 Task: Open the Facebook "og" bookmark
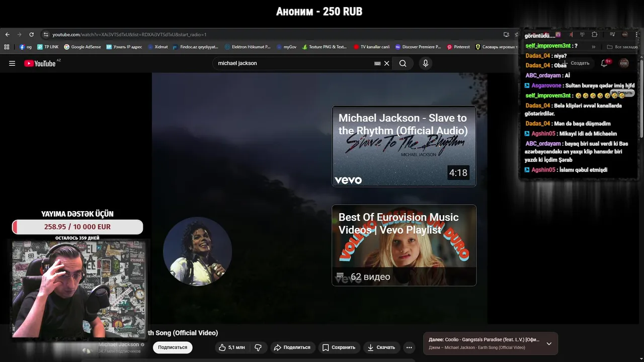[x=26, y=47]
